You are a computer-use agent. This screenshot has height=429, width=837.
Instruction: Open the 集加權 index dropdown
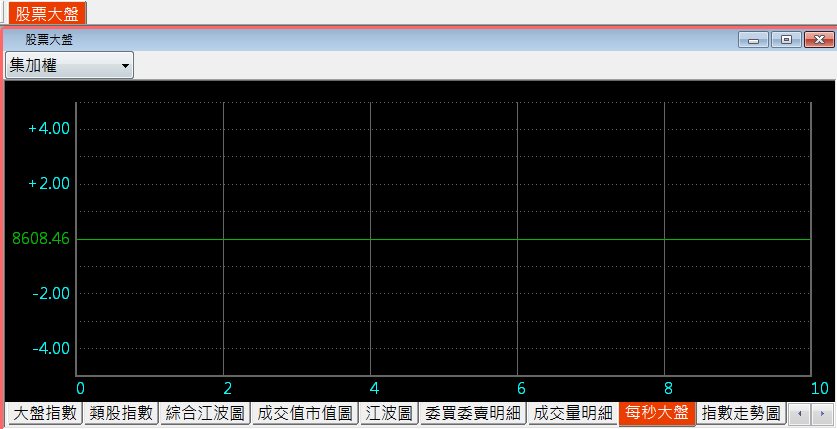(69, 65)
